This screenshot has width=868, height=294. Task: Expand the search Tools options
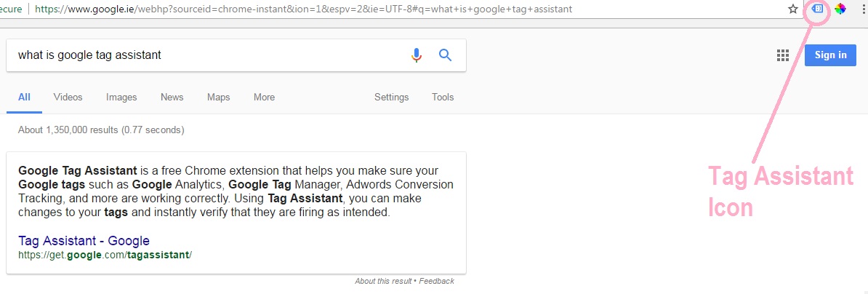point(443,97)
